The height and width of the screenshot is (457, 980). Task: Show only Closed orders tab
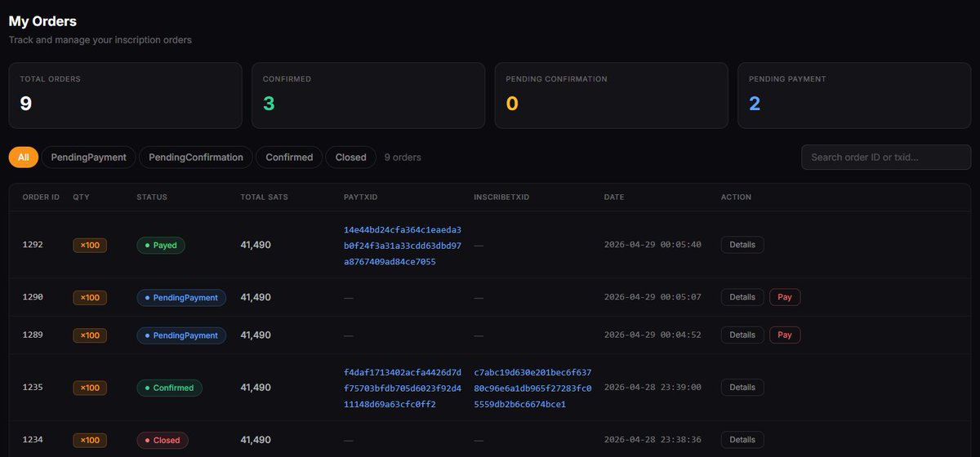[x=351, y=158]
